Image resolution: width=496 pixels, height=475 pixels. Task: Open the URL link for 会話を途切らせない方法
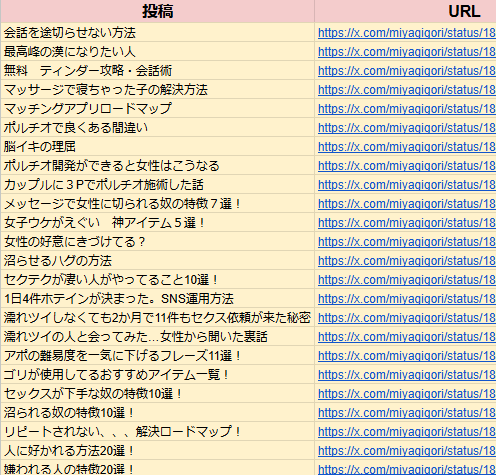(x=407, y=33)
